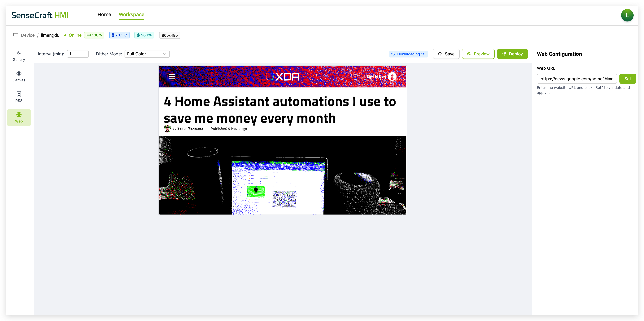The height and width of the screenshot is (321, 644).
Task: Click the Device breadcrumb link
Action: point(28,35)
